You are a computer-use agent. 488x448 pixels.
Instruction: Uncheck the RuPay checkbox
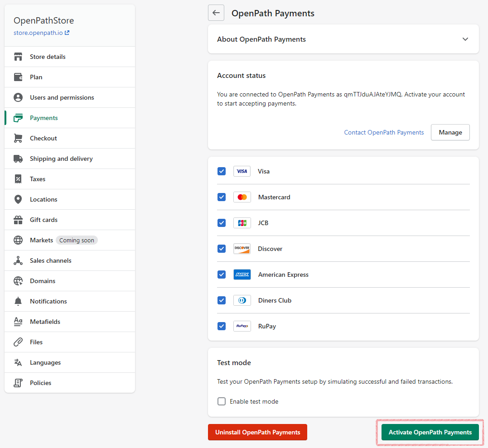click(222, 326)
